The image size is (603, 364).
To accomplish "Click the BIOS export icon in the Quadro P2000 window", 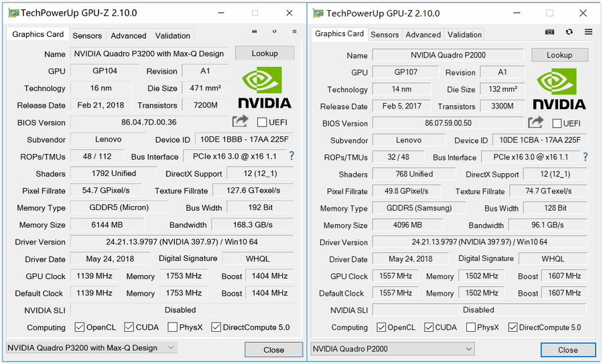I will point(535,122).
